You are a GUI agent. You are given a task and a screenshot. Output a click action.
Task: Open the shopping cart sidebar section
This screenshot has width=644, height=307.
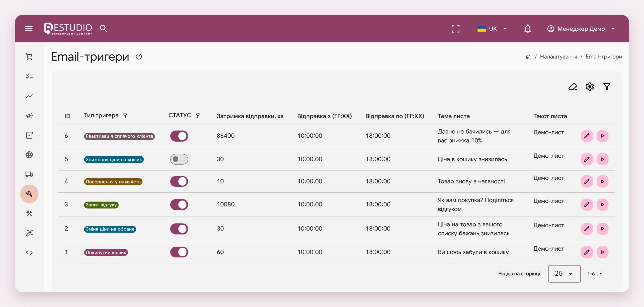coord(29,57)
